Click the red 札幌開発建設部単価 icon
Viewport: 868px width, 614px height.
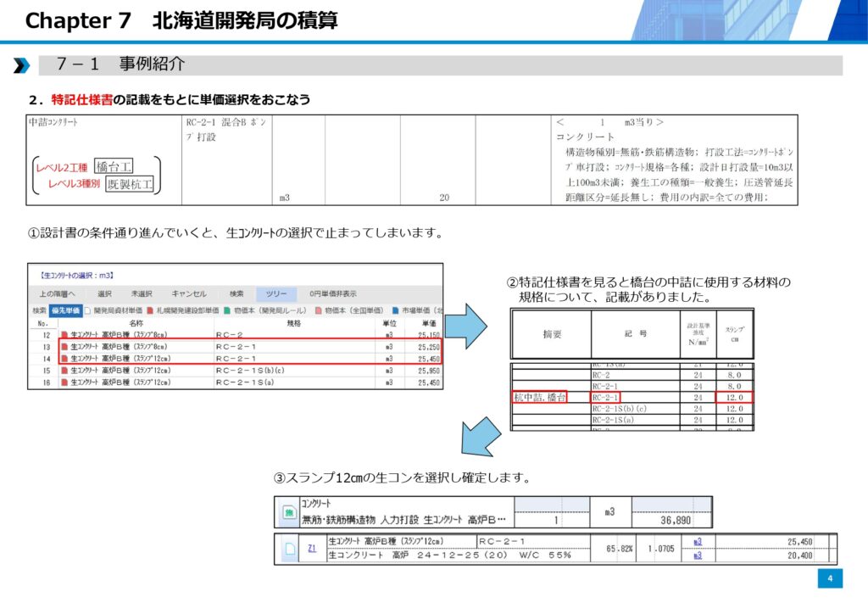click(150, 310)
